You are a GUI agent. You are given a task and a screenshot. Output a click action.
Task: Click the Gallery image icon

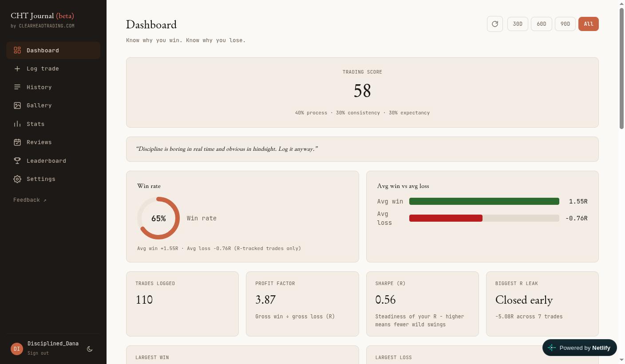click(x=17, y=106)
